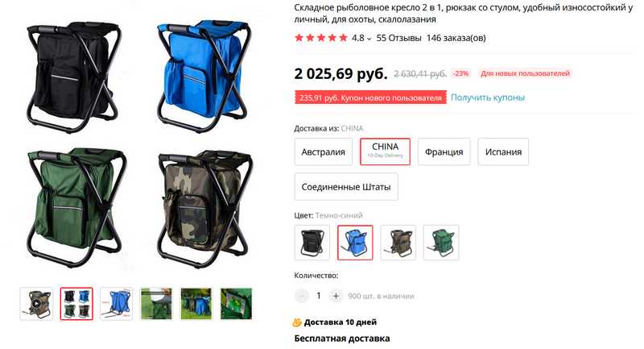Choose the black chair color swatch
644x349 pixels.
pyautogui.click(x=312, y=243)
